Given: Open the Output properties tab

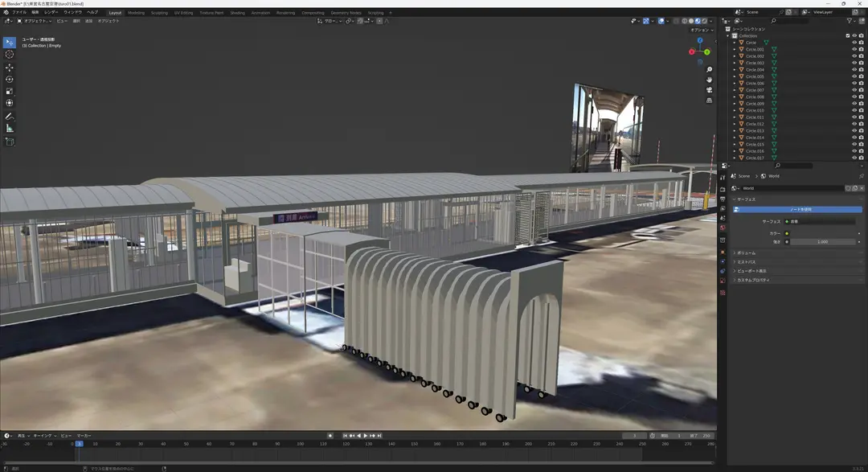Looking at the screenshot, I should (x=723, y=199).
